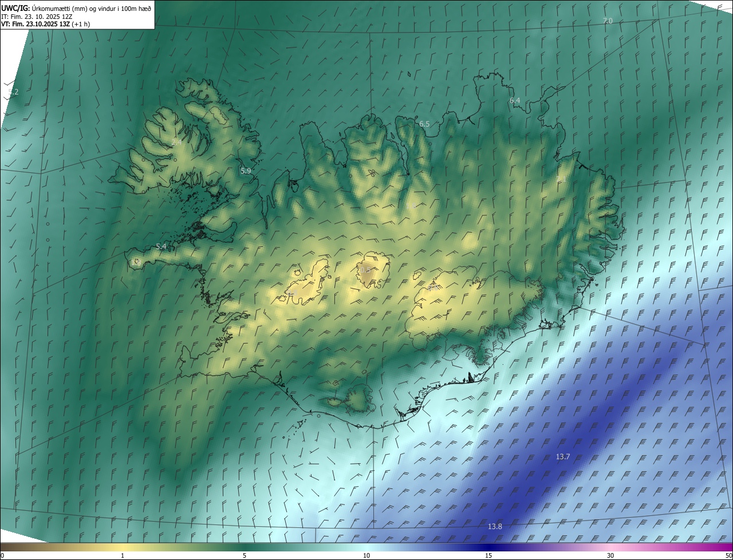Click the 7.0 value label on the map
Screen dimensions: 733x560
coord(608,21)
